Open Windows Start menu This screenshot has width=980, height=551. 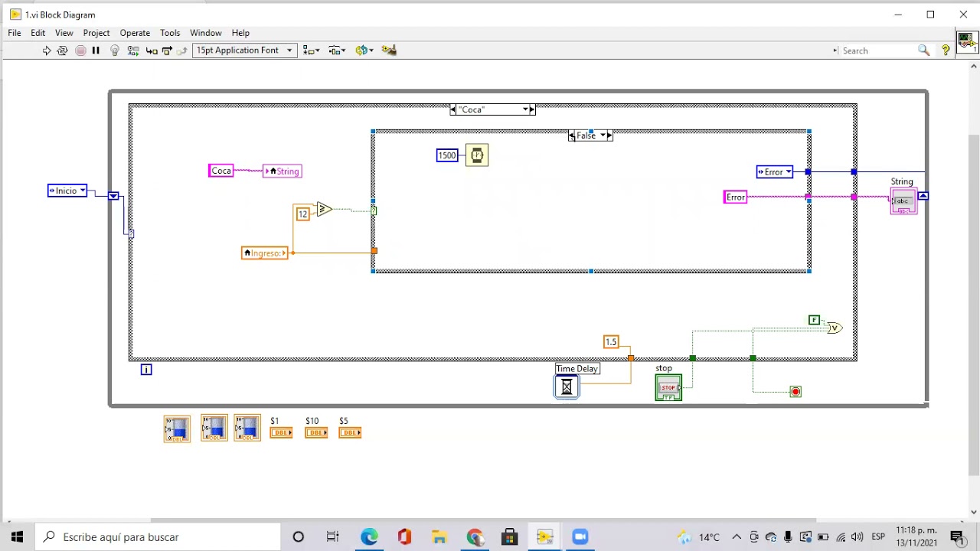pos(17,537)
